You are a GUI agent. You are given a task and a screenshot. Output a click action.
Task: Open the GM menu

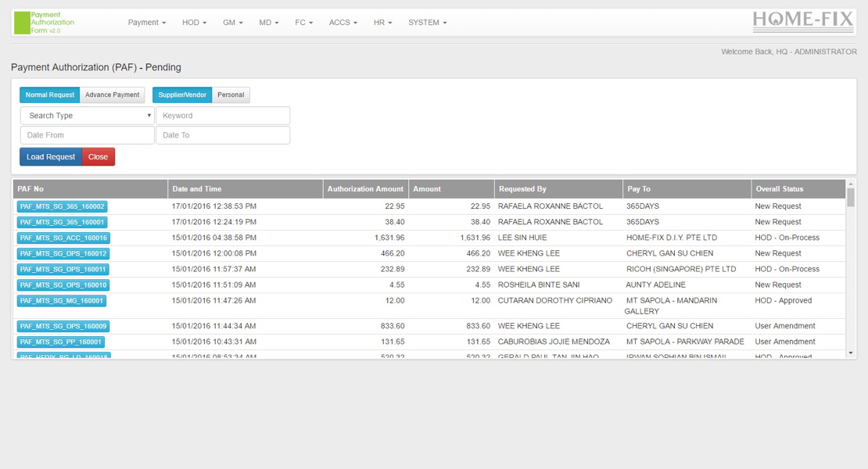tap(231, 23)
